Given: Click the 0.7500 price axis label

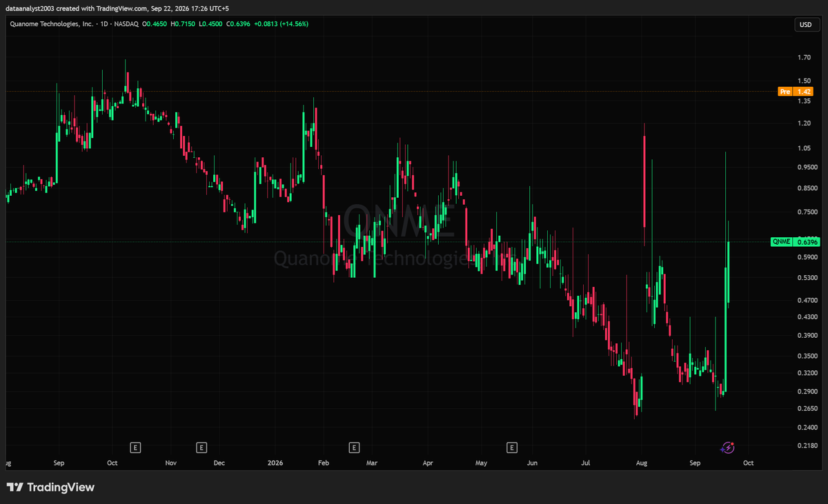Looking at the screenshot, I should [807, 212].
